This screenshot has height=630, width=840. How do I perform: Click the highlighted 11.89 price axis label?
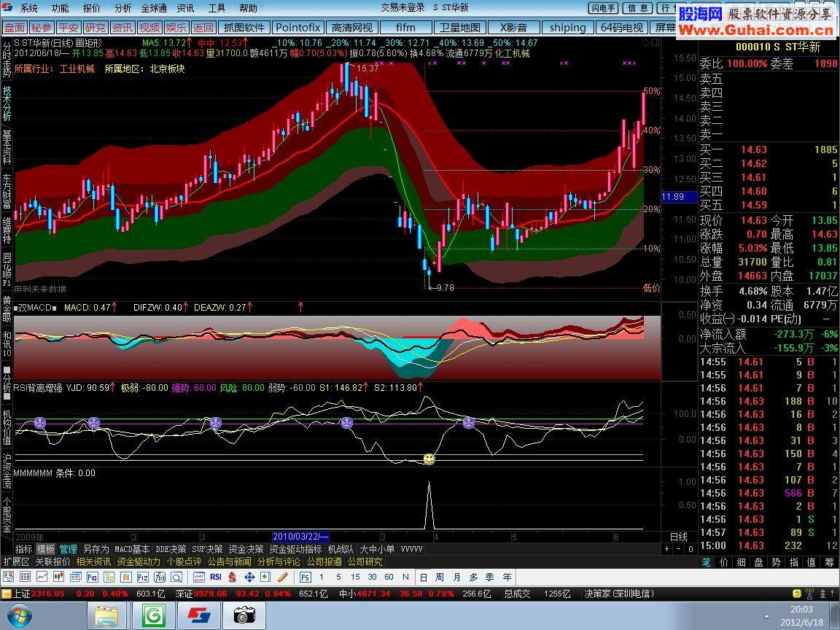tap(679, 197)
